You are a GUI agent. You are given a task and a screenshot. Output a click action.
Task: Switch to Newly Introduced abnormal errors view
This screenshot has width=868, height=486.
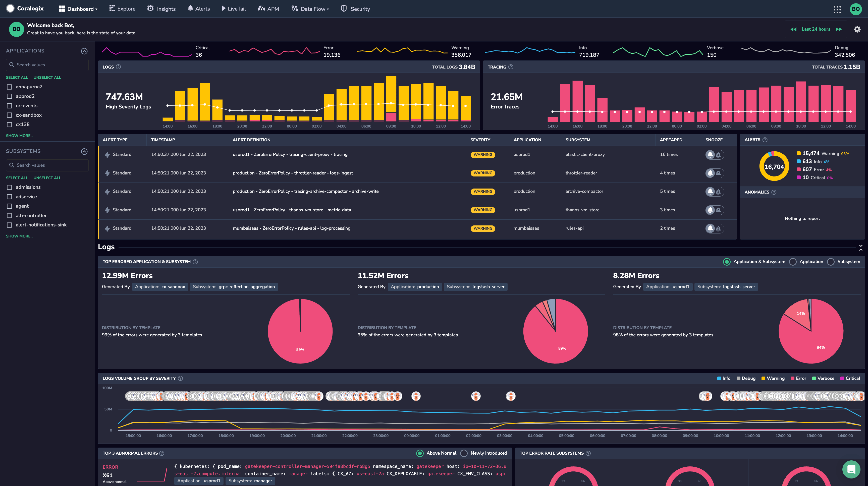464,453
